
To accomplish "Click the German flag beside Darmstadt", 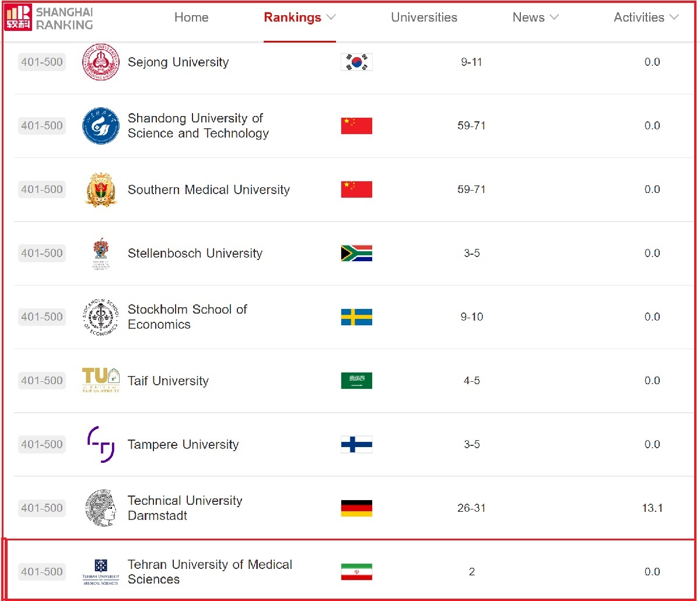I will pyautogui.click(x=356, y=508).
